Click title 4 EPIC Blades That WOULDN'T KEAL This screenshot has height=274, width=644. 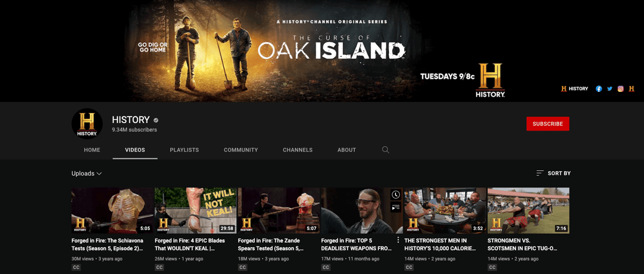pos(190,244)
